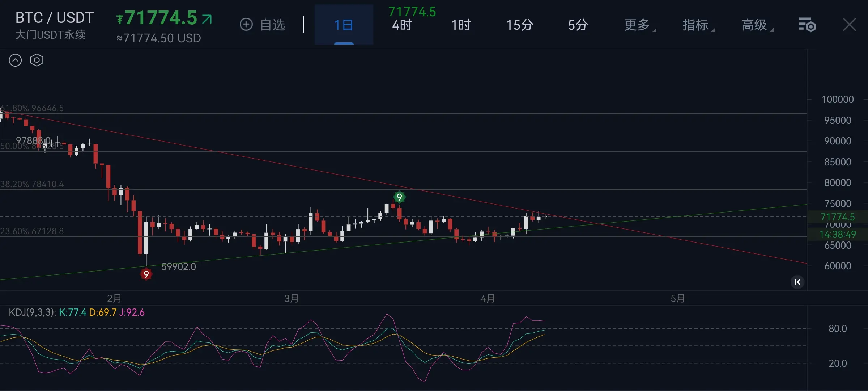Collapse chart panel with the up-chevron circle icon
The image size is (868, 391).
(15, 60)
